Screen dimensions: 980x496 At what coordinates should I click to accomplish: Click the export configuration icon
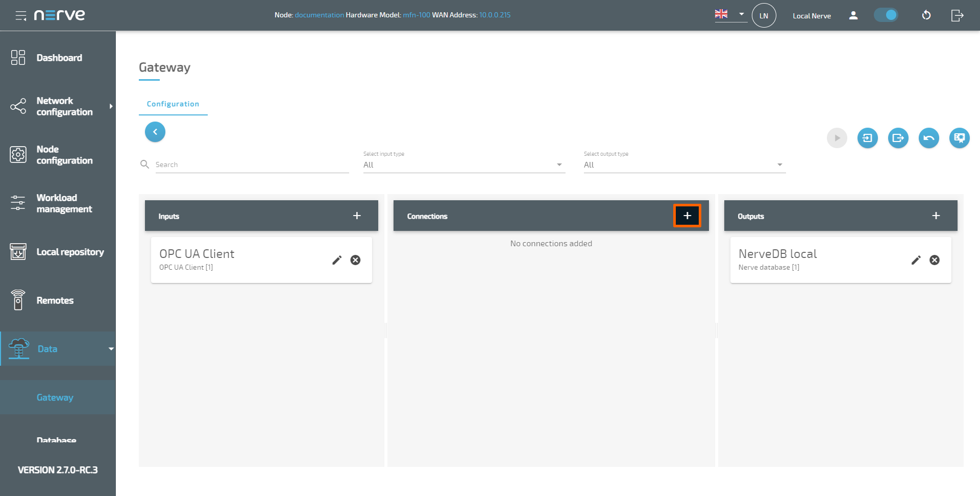click(x=898, y=138)
